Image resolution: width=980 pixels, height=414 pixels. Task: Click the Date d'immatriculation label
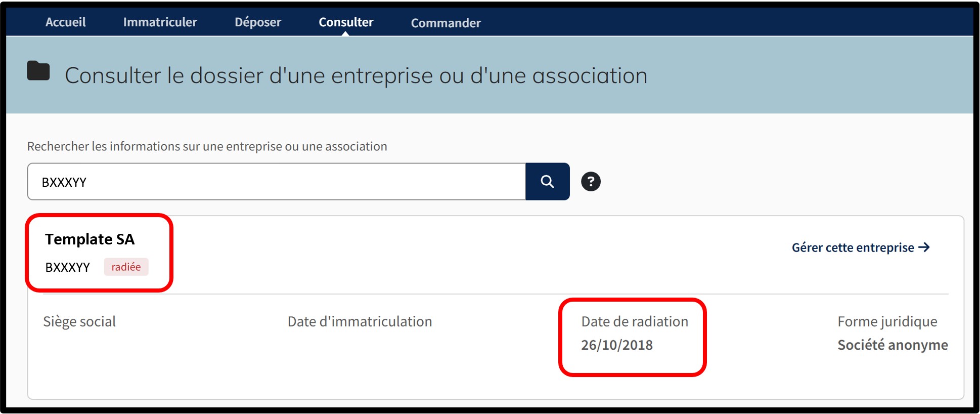coord(360,321)
